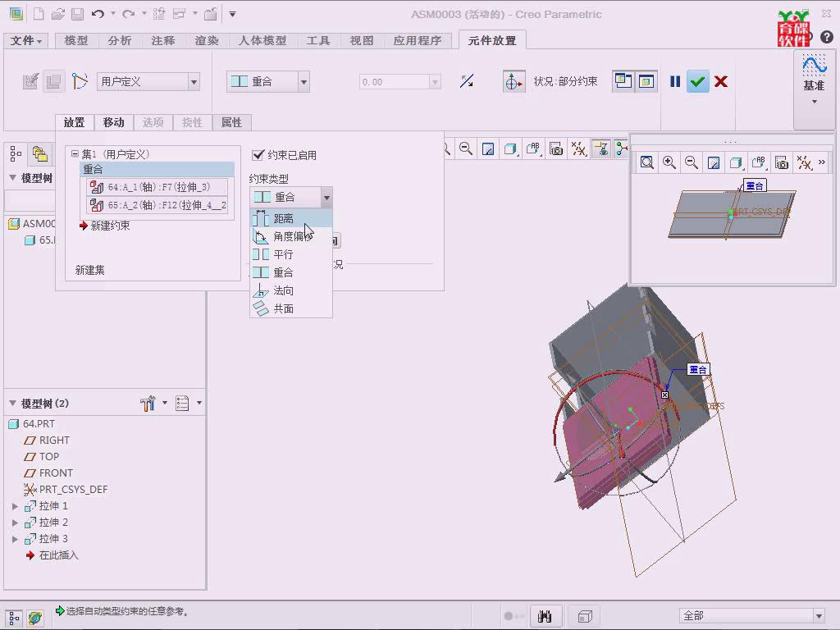Open the windows switcher icon
This screenshot has width=840, height=630.
pos(179,14)
